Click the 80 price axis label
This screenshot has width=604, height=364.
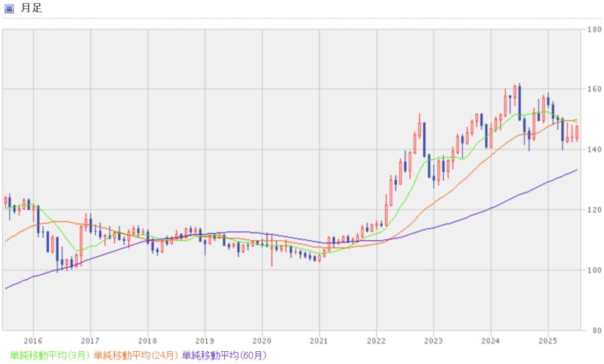click(596, 331)
